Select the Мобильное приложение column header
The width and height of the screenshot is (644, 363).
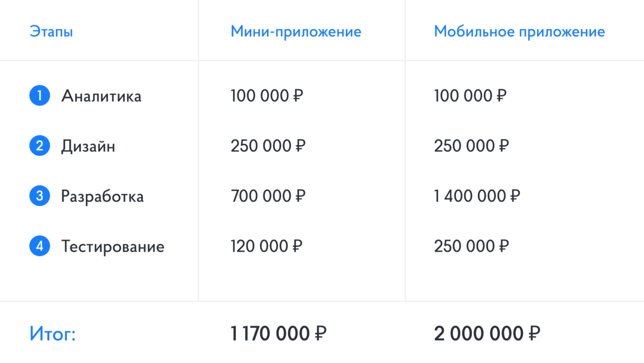[x=519, y=32]
